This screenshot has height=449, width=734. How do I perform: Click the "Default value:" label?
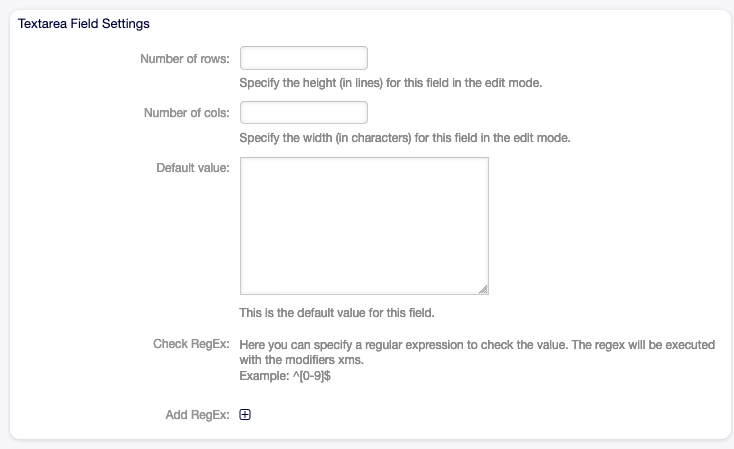[x=193, y=166]
